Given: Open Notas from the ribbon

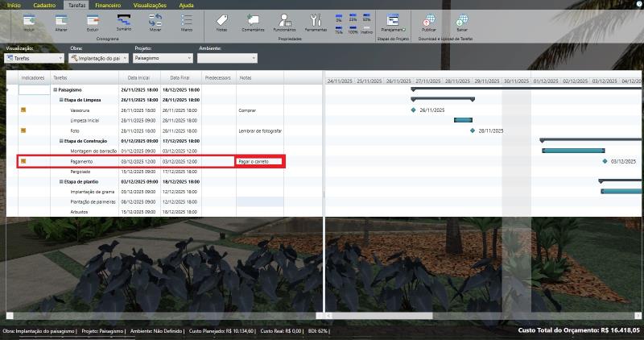Looking at the screenshot, I should 221,22.
